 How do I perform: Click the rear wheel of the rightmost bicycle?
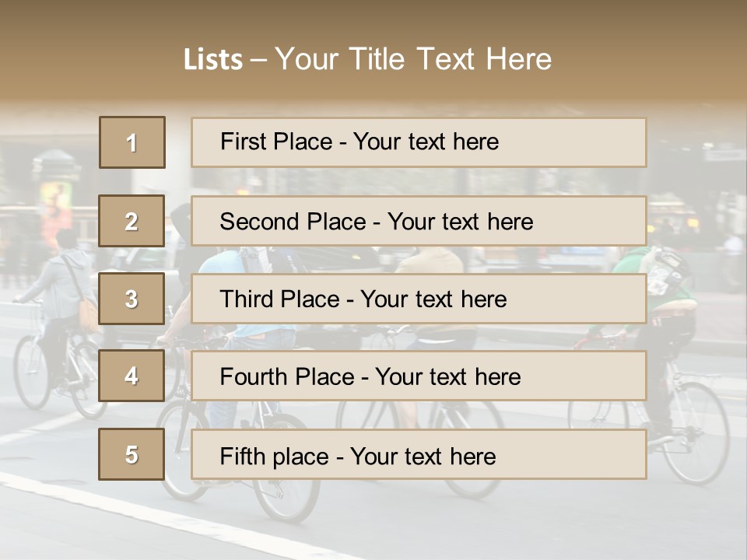pyautogui.click(x=696, y=432)
